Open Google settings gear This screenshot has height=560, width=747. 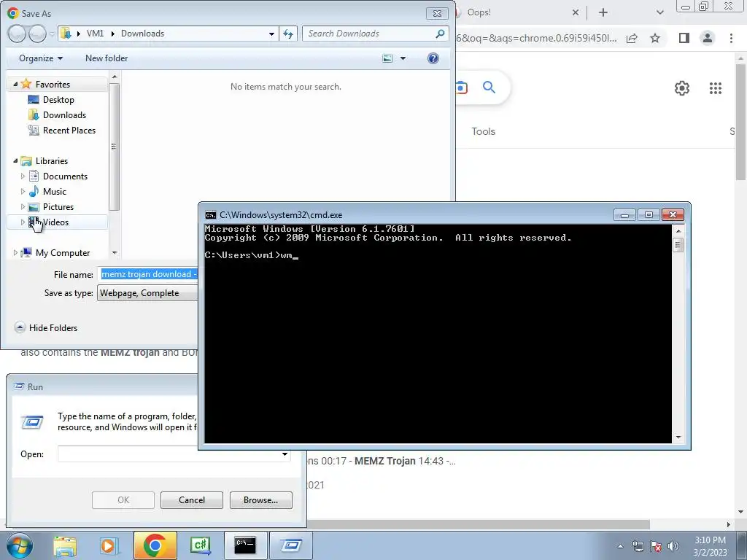pos(682,88)
